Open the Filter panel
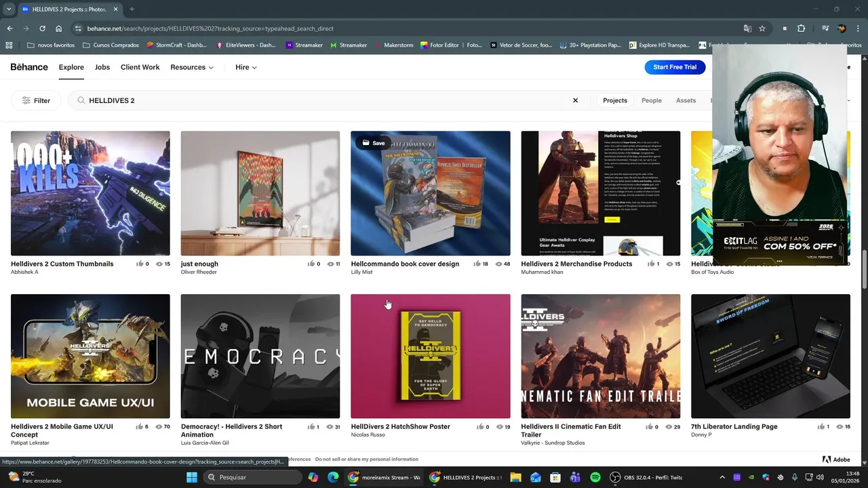 pyautogui.click(x=36, y=100)
